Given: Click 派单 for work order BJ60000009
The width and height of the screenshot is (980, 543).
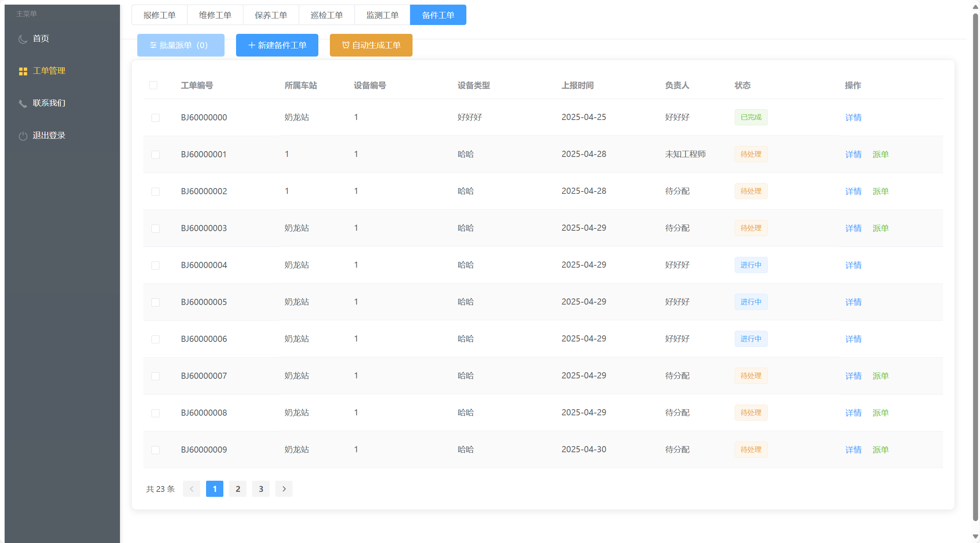Looking at the screenshot, I should 880,450.
